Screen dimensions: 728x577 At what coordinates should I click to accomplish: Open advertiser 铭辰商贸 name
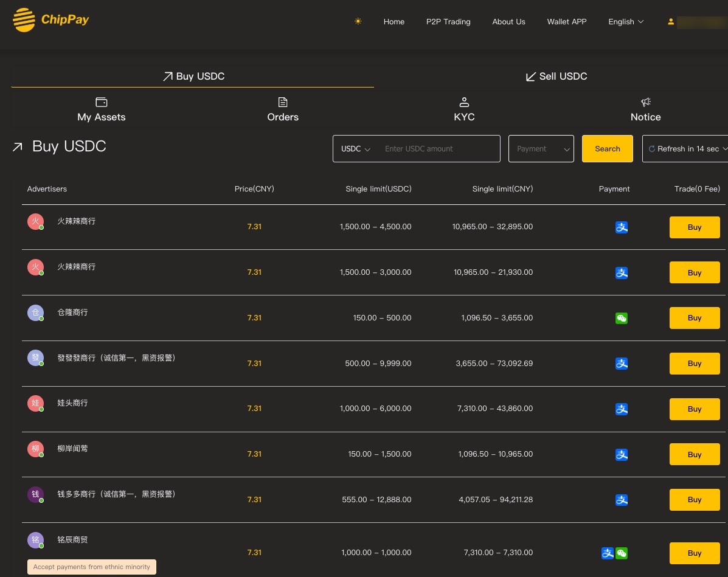coord(72,539)
